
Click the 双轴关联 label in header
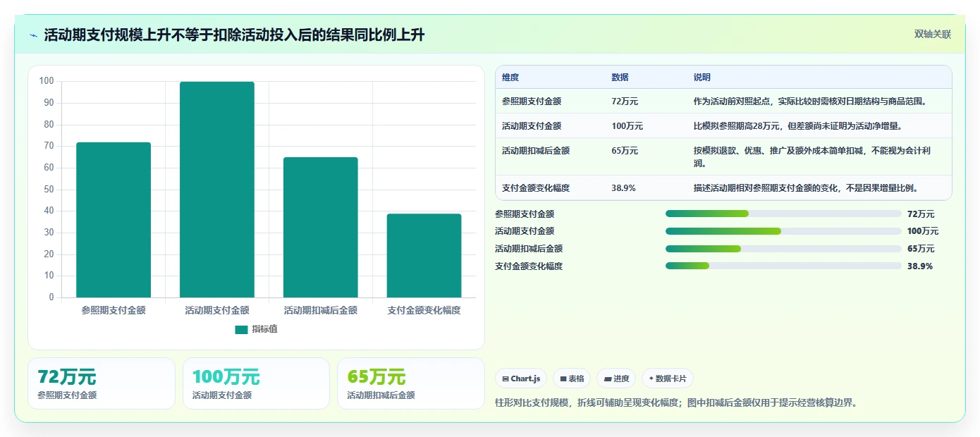[933, 35]
